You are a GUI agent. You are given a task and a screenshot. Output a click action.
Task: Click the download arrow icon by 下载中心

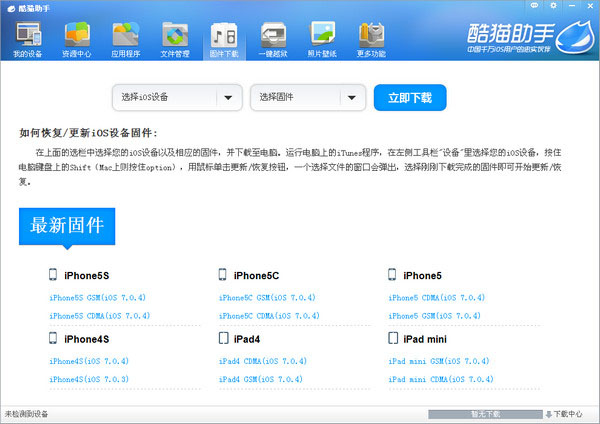click(548, 414)
